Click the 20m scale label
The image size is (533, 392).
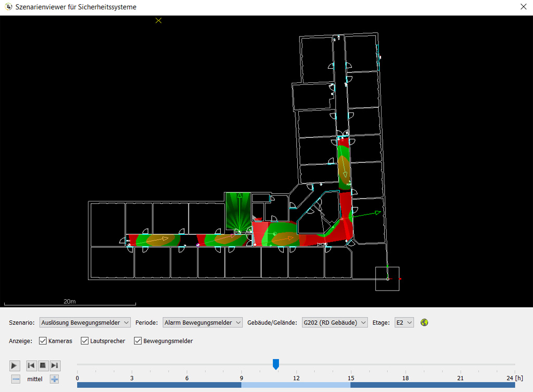(70, 301)
